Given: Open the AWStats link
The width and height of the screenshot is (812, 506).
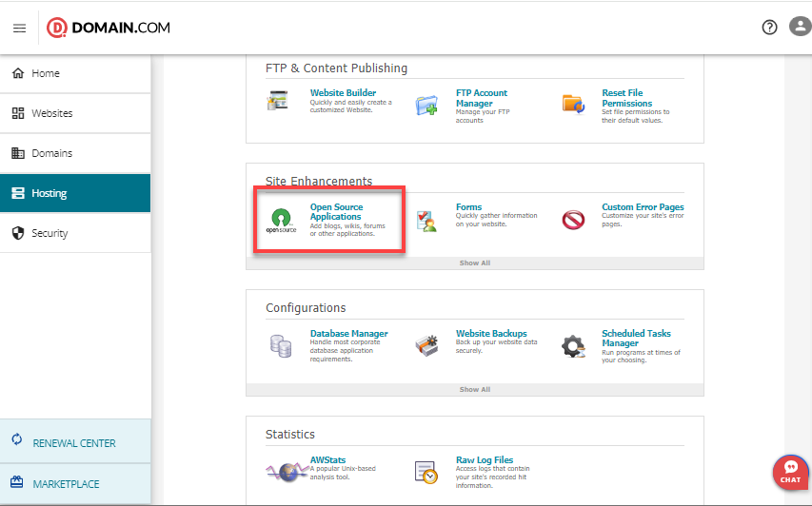Looking at the screenshot, I should pos(327,460).
